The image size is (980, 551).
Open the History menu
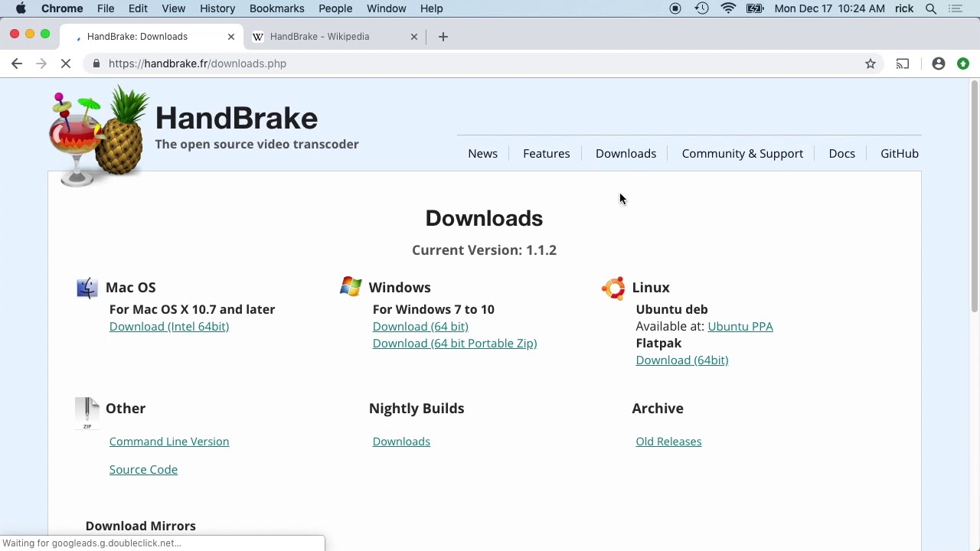click(x=217, y=8)
